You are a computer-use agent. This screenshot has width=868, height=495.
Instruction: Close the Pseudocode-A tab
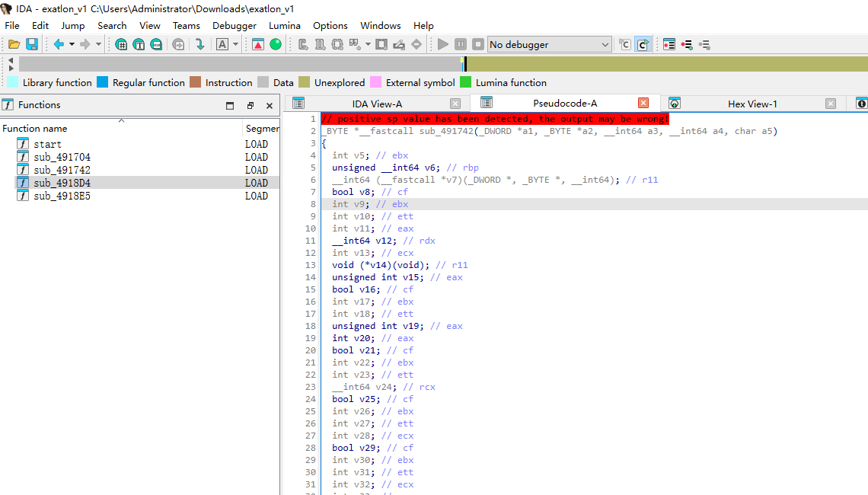(x=643, y=104)
